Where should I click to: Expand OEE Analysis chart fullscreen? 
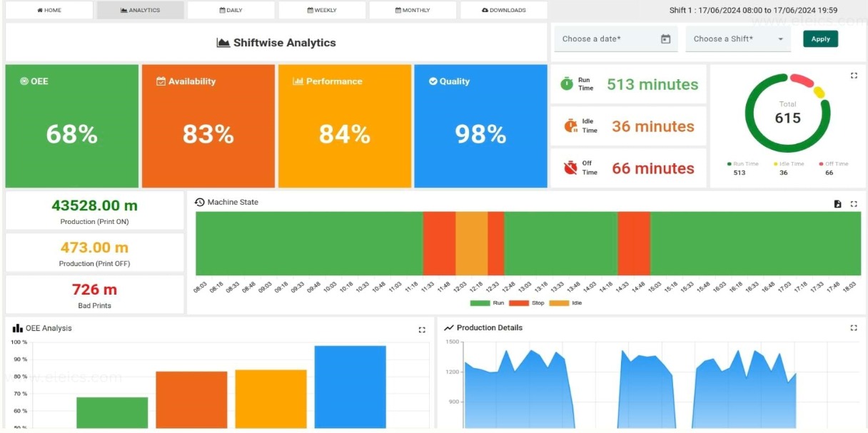[422, 330]
